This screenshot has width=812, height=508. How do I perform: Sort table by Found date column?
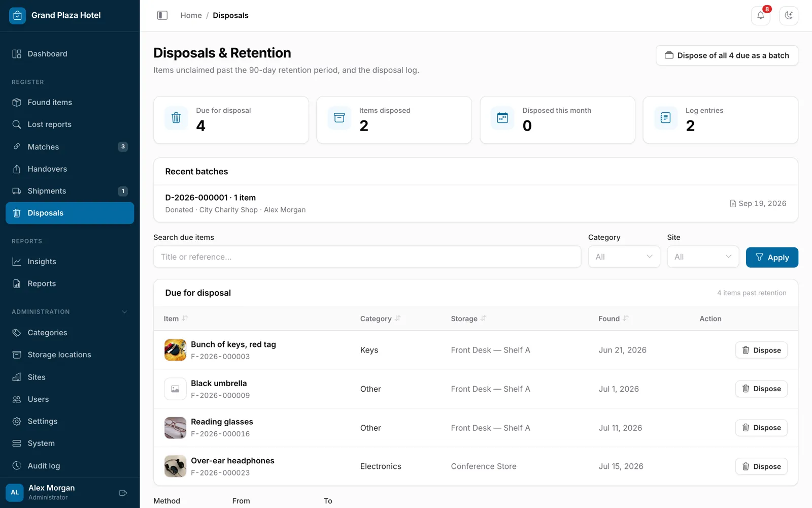tap(613, 319)
